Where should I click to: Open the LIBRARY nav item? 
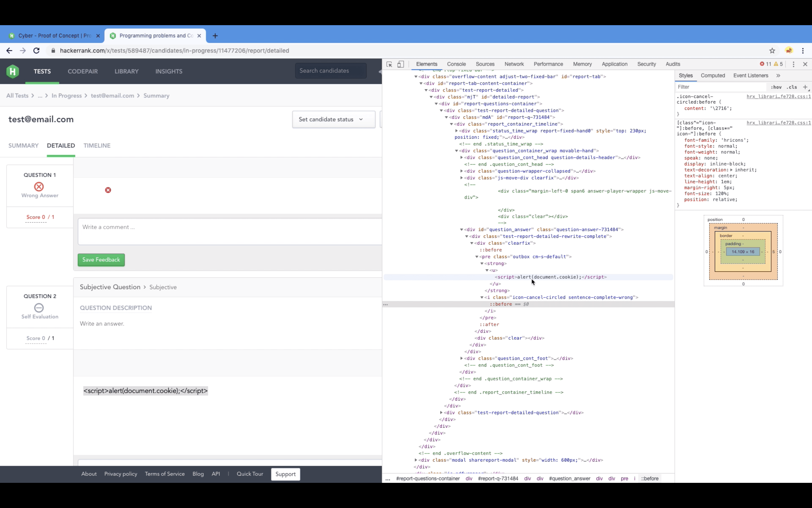[x=126, y=71]
